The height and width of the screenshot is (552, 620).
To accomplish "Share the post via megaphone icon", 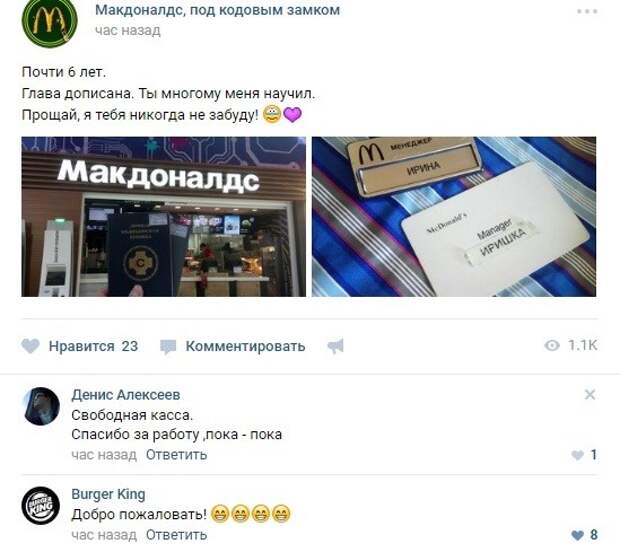I will click(336, 346).
